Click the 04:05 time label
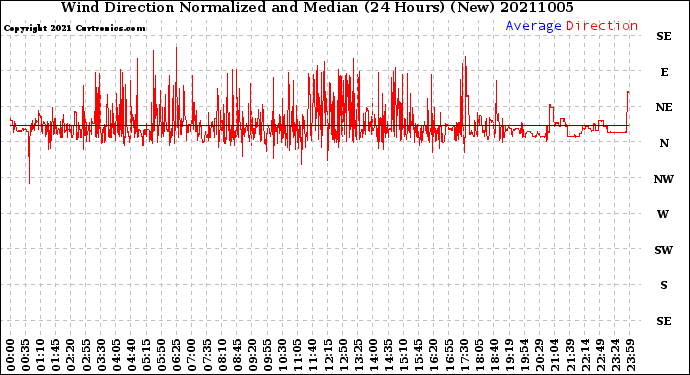This screenshot has height=375, width=690. [117, 355]
